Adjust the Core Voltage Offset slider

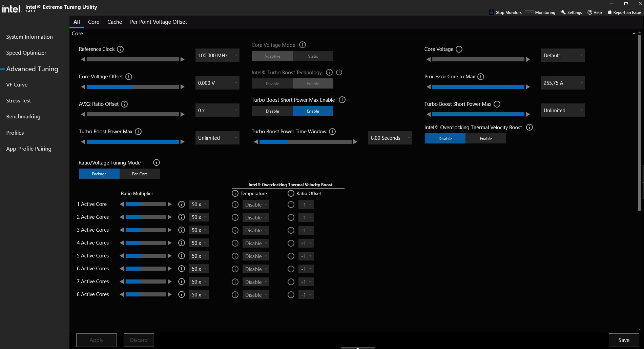click(x=133, y=87)
